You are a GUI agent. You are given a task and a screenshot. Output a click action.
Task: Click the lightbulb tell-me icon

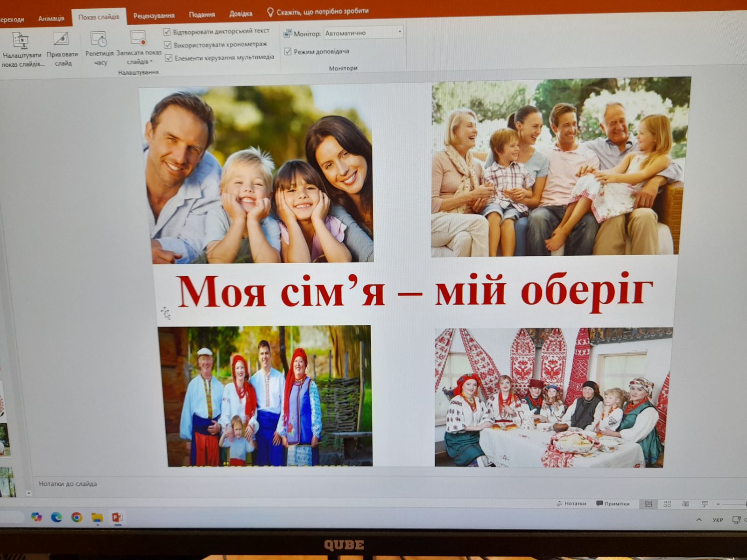click(270, 12)
